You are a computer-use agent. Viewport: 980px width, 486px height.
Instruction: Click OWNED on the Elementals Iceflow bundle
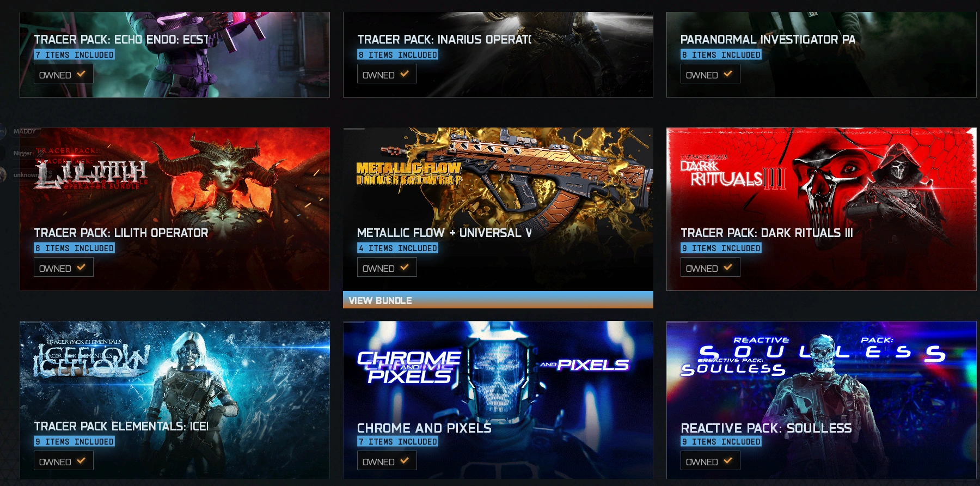pos(63,461)
